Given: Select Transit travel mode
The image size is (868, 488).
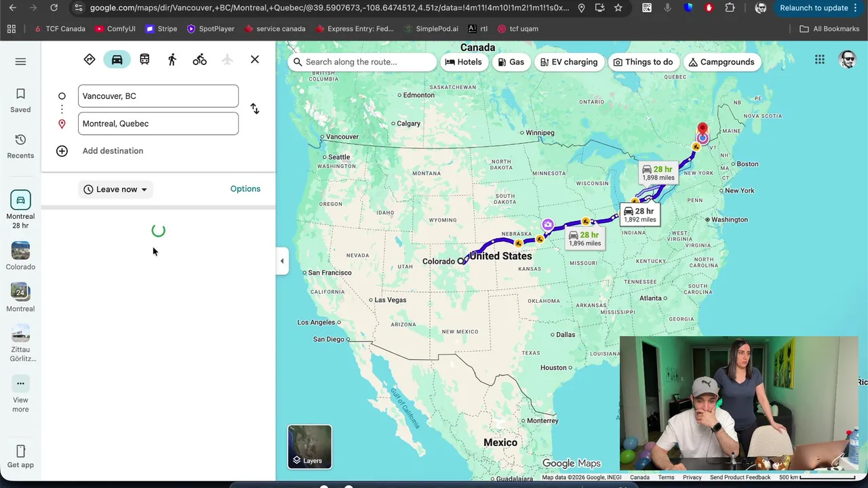Looking at the screenshot, I should pyautogui.click(x=144, y=60).
